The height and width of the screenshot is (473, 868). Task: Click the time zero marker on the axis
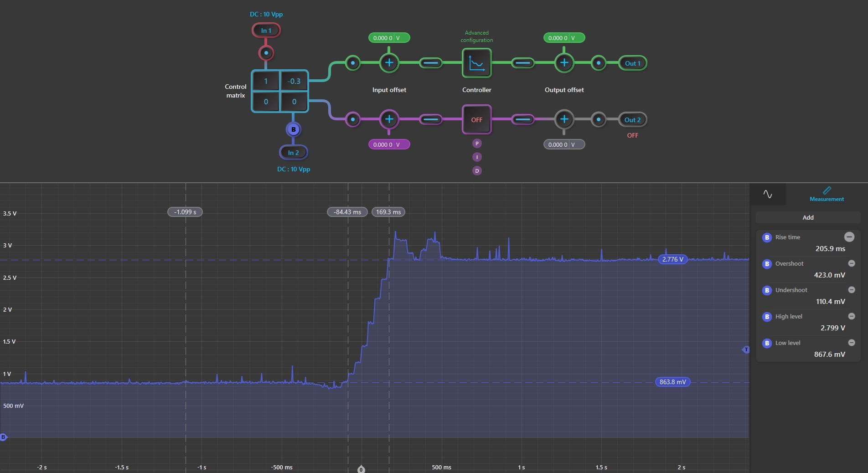click(x=361, y=469)
